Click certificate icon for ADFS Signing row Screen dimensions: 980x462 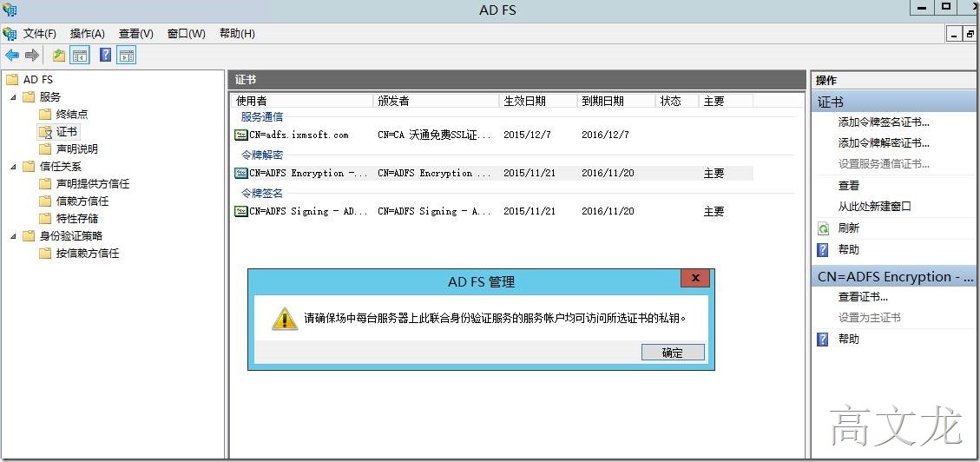click(x=240, y=211)
